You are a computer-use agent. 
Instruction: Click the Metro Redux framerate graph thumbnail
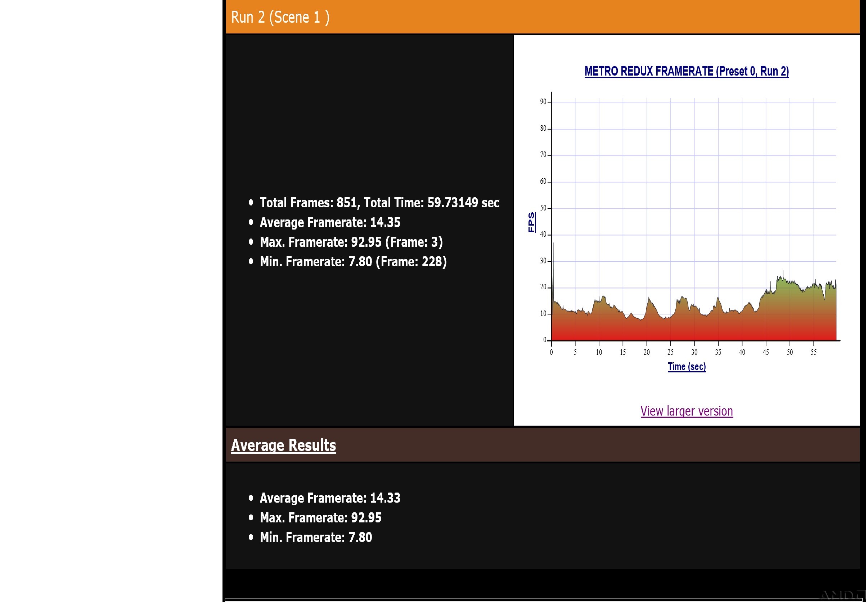point(688,219)
